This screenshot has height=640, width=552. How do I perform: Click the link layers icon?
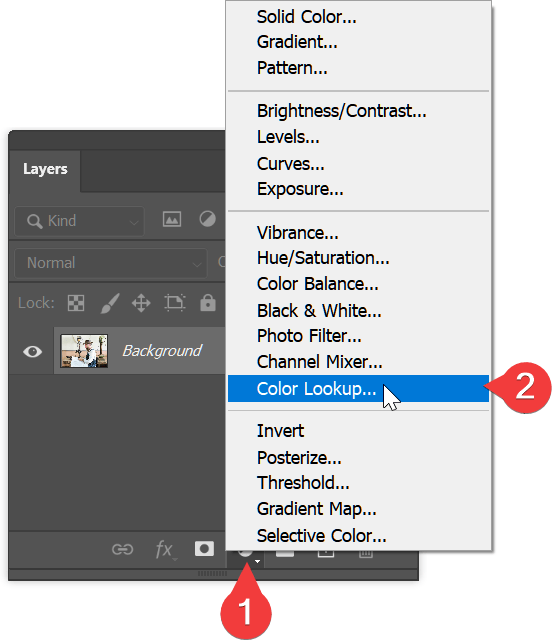pos(122,549)
